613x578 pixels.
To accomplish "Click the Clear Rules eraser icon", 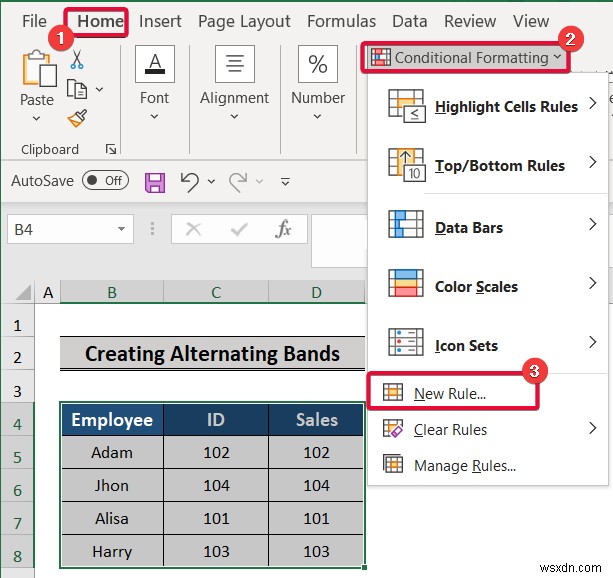I will pos(393,429).
